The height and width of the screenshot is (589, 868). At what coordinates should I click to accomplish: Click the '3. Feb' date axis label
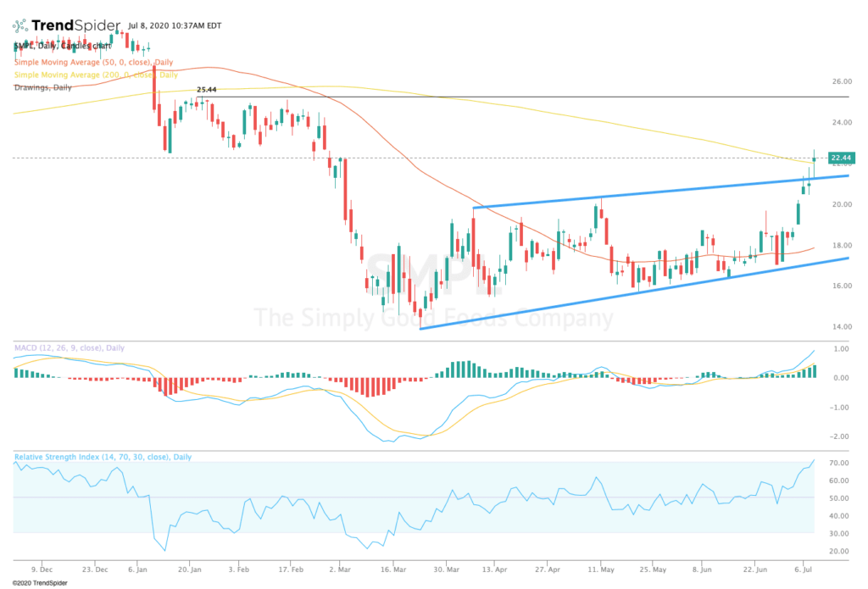(238, 570)
